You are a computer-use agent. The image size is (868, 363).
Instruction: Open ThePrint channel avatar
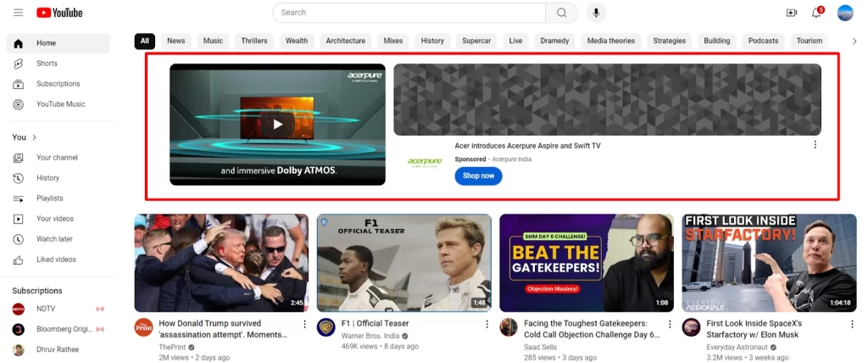tap(143, 327)
